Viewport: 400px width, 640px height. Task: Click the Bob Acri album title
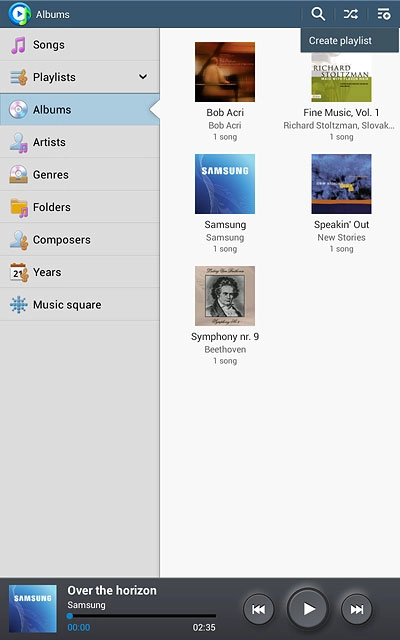(x=225, y=112)
